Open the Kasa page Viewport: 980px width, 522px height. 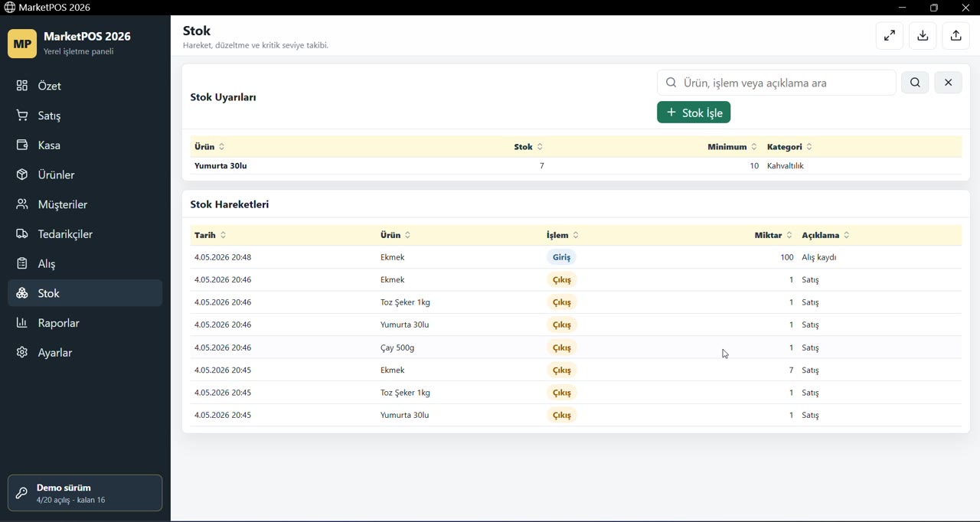point(85,145)
